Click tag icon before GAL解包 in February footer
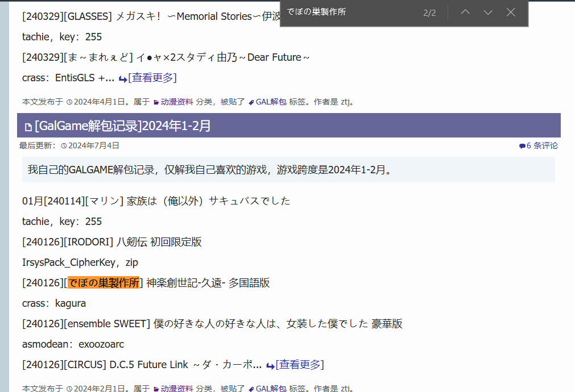The width and height of the screenshot is (575, 392). (251, 389)
